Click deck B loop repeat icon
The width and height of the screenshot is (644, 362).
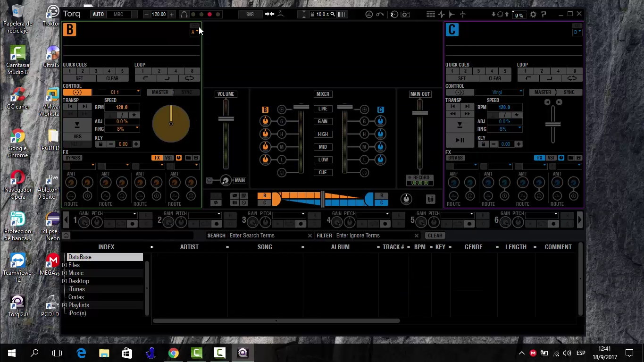(x=189, y=78)
